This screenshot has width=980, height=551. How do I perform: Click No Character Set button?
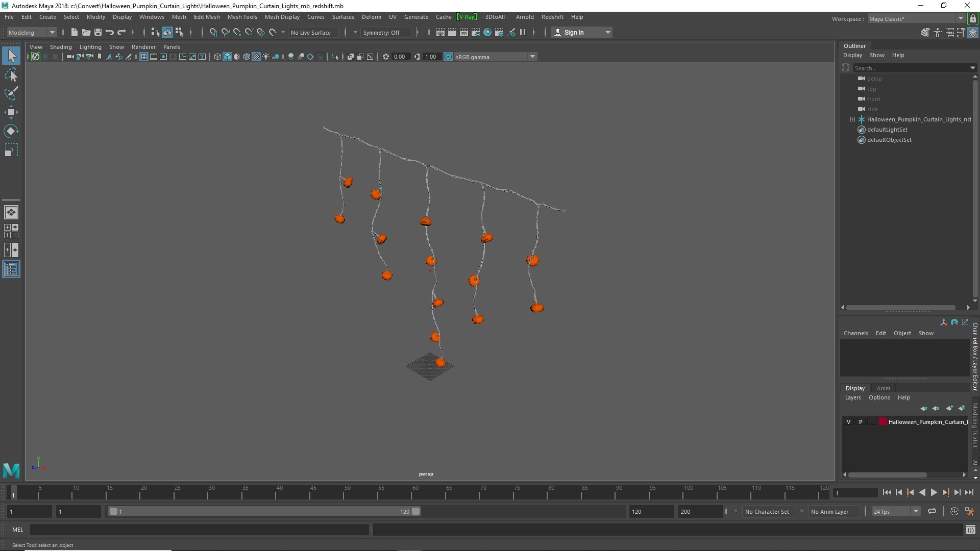tap(767, 511)
